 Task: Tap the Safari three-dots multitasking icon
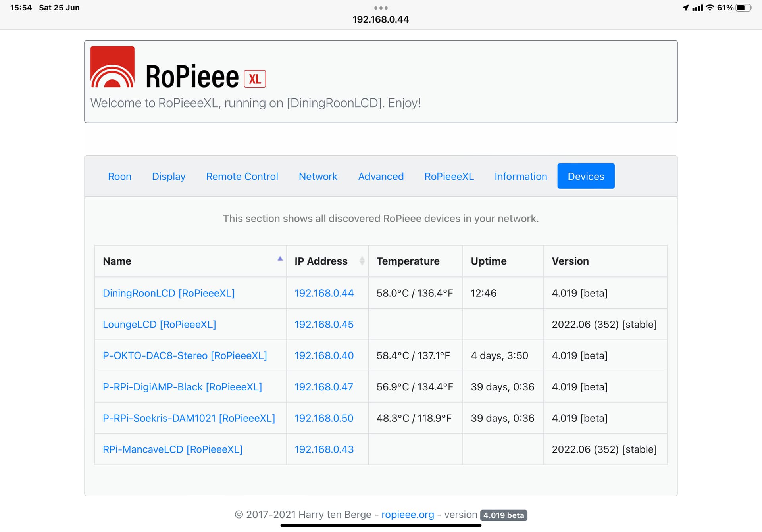click(381, 8)
